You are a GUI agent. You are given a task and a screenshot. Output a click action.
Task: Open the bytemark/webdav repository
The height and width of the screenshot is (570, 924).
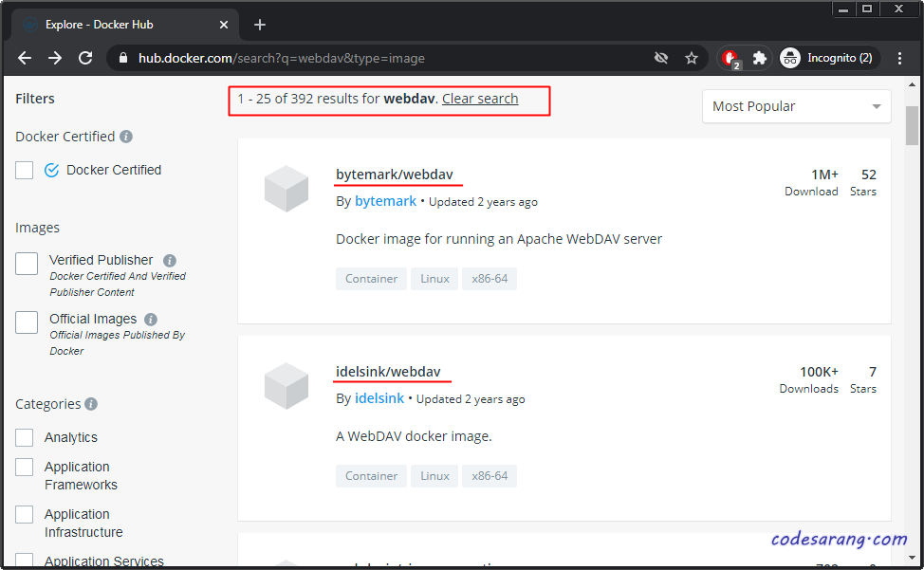click(395, 175)
